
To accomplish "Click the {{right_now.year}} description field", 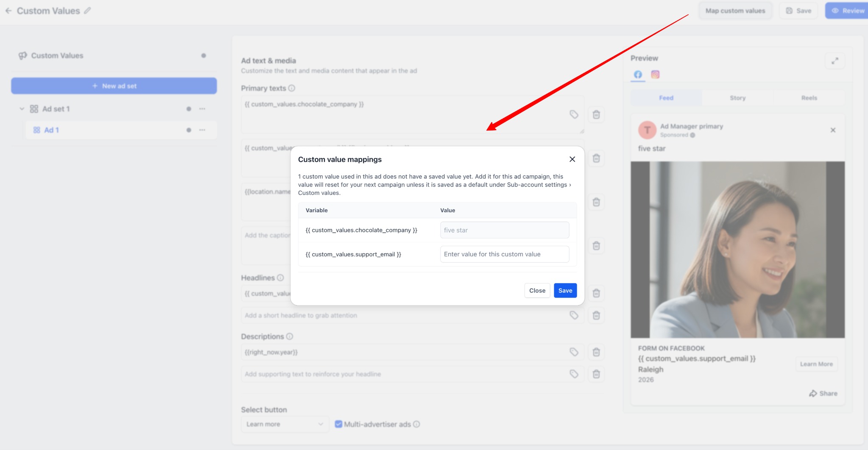I will [413, 352].
